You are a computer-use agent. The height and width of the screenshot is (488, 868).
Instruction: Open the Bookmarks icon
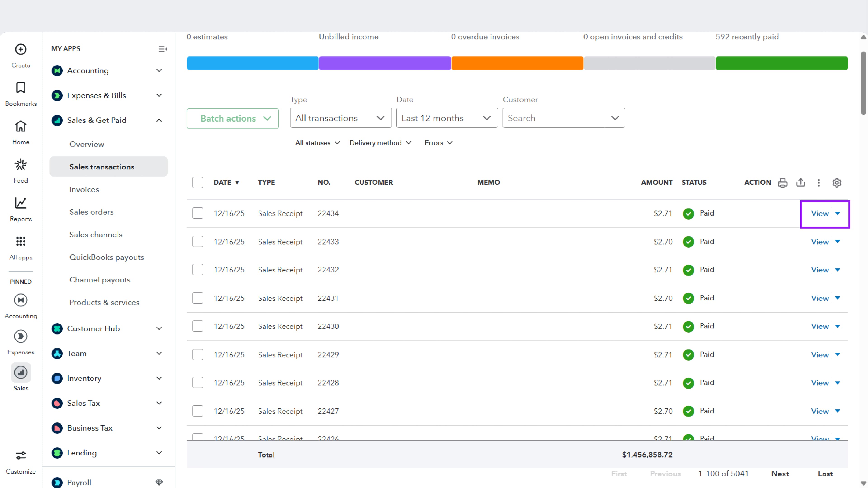(21, 88)
